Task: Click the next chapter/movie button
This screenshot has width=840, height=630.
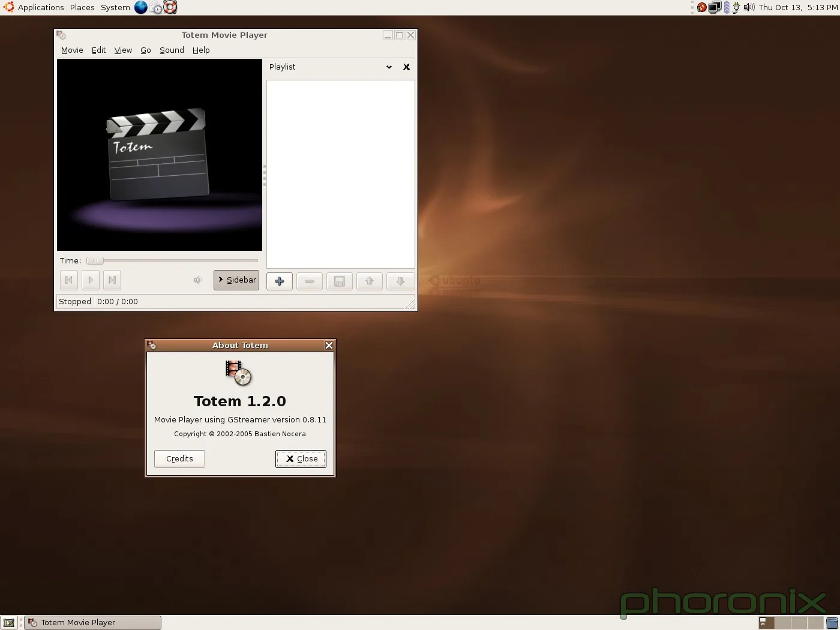Action: pos(112,280)
